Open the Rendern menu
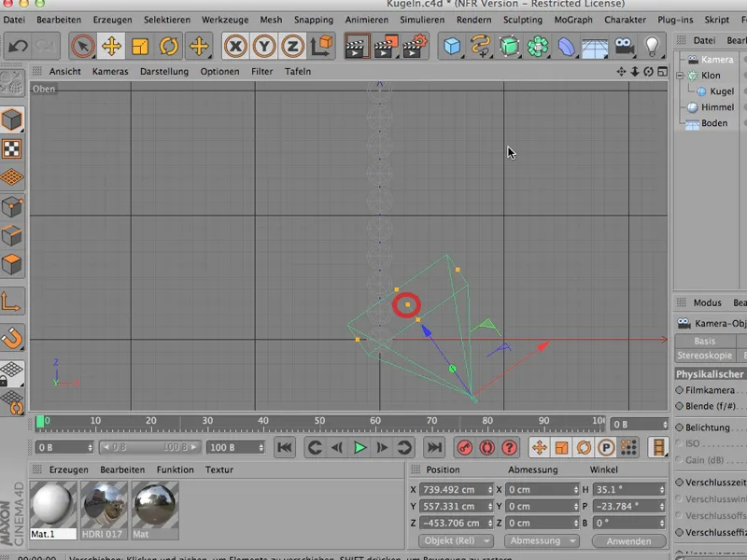The image size is (747, 560). [x=473, y=20]
